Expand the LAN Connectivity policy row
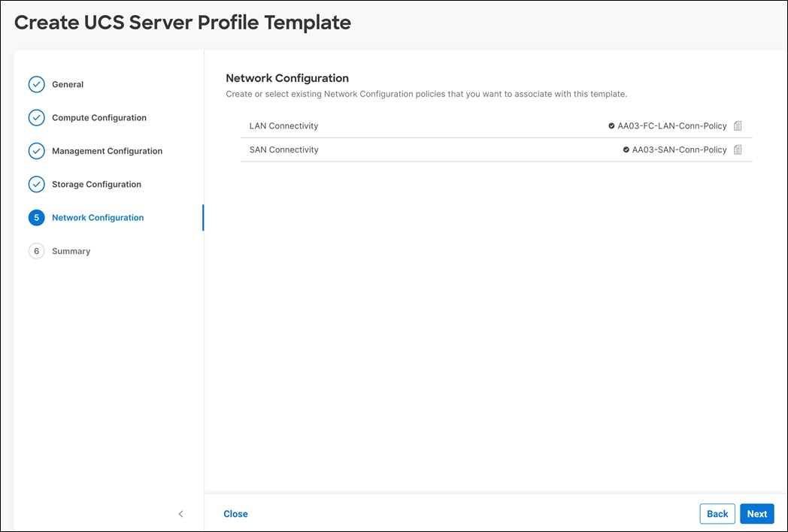The width and height of the screenshot is (788, 532). [x=283, y=125]
